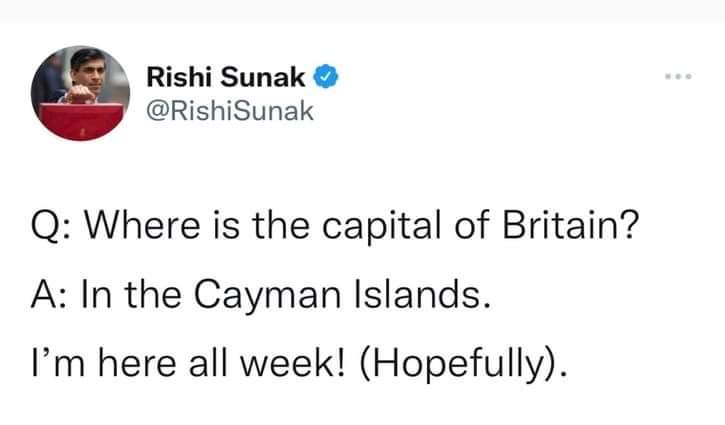Click the "Q:" prefix of the tweet
The height and width of the screenshot is (425, 725).
point(50,226)
